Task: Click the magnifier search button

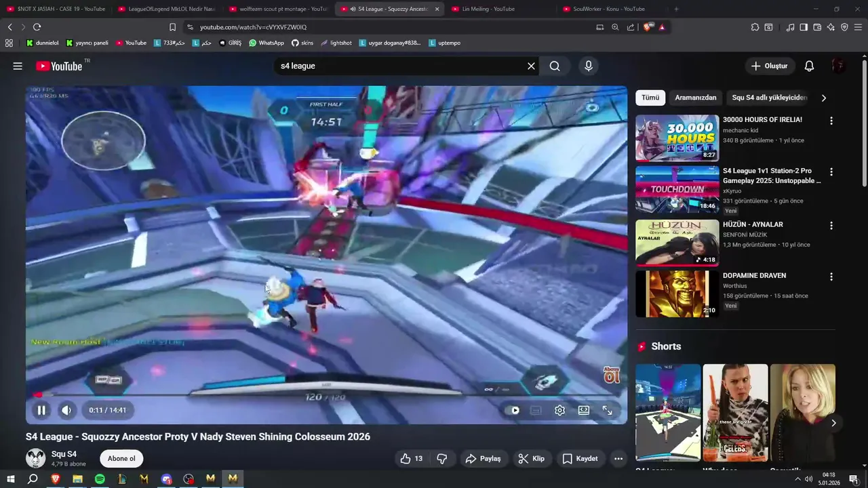Action: pos(555,66)
